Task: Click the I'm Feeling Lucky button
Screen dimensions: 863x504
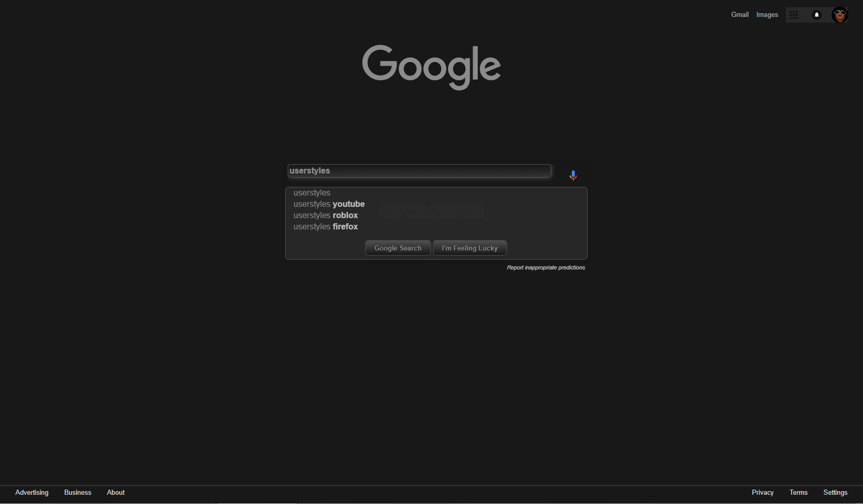Action: point(470,248)
